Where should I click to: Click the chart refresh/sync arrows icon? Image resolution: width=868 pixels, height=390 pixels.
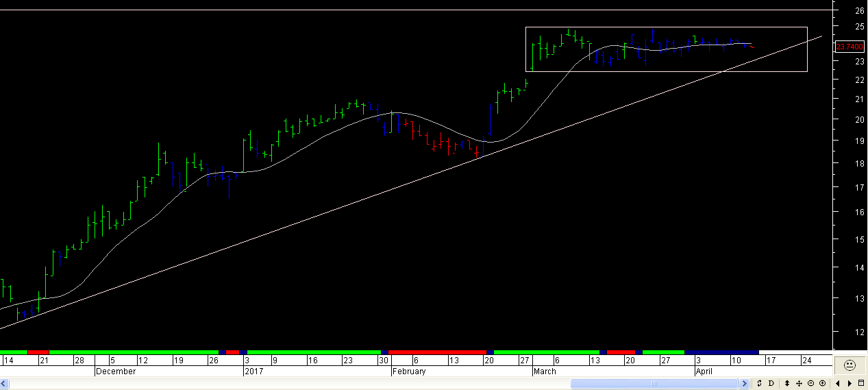point(759,383)
